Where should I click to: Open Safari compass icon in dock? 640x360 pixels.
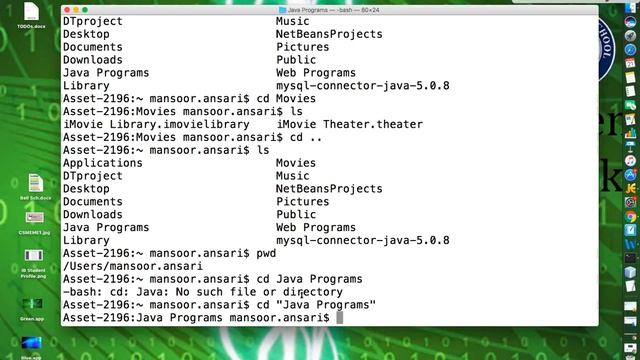(x=630, y=49)
